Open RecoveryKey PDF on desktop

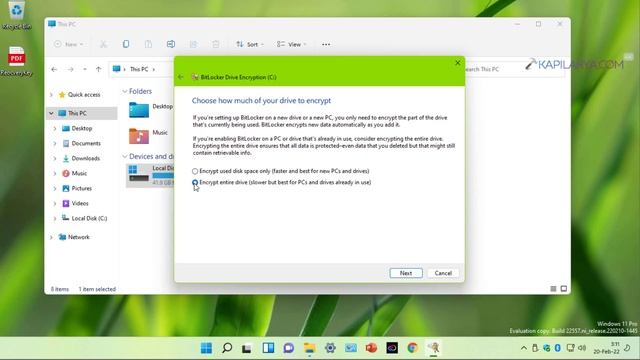coord(16,61)
